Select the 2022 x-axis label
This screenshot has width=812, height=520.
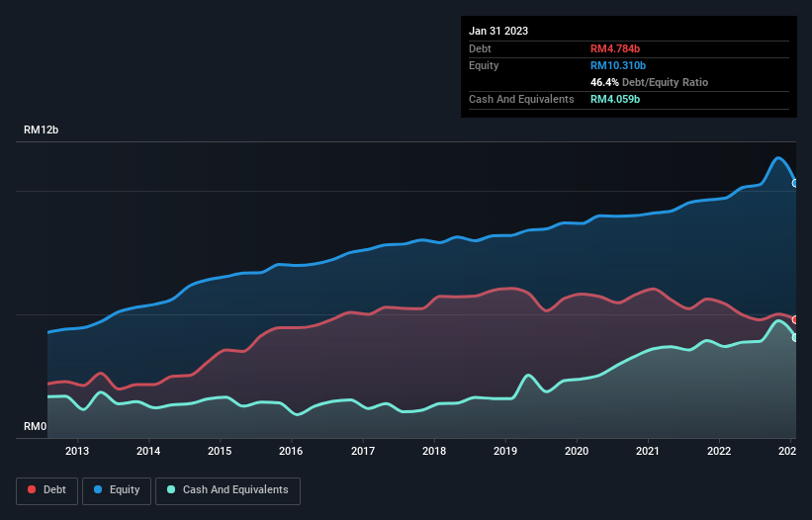[719, 451]
